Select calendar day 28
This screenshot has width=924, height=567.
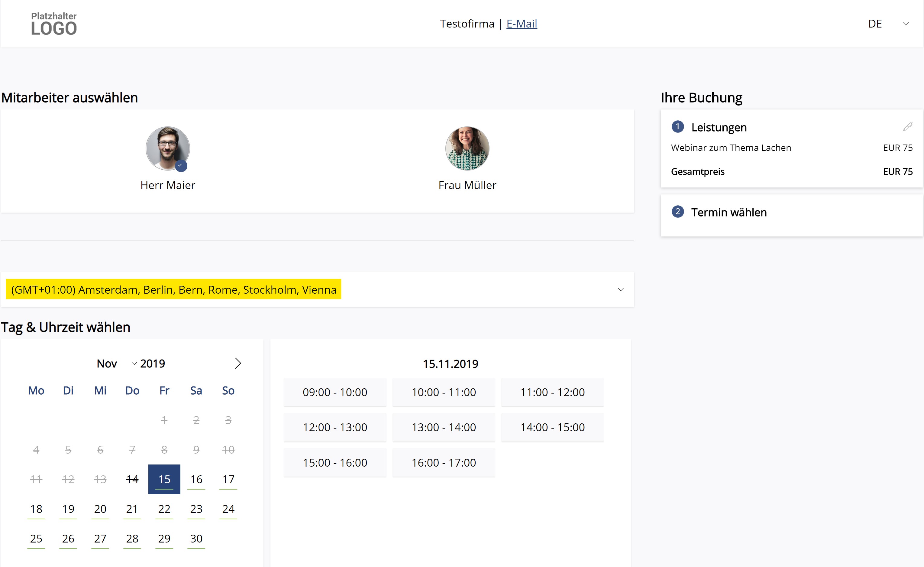pyautogui.click(x=132, y=539)
